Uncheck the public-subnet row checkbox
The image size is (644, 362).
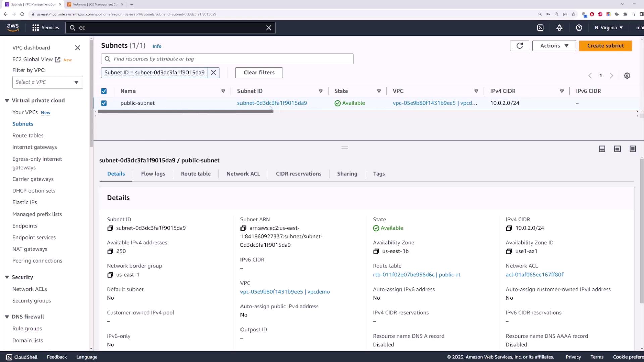pos(104,103)
